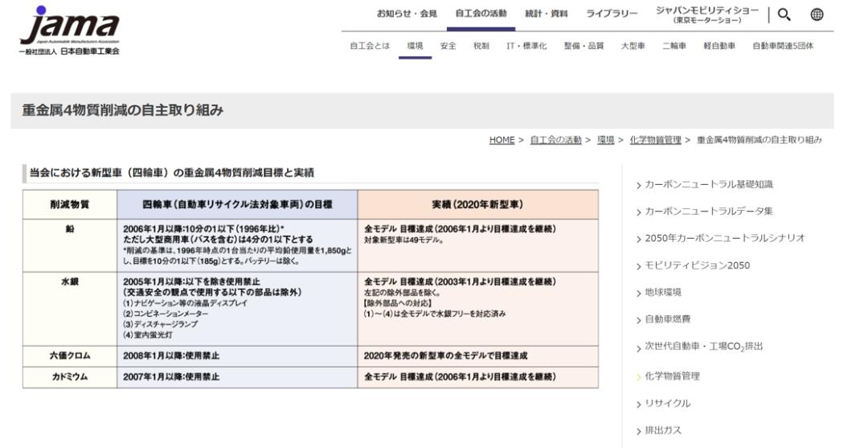Open 統計・資料 menu
The height and width of the screenshot is (448, 868).
click(546, 14)
